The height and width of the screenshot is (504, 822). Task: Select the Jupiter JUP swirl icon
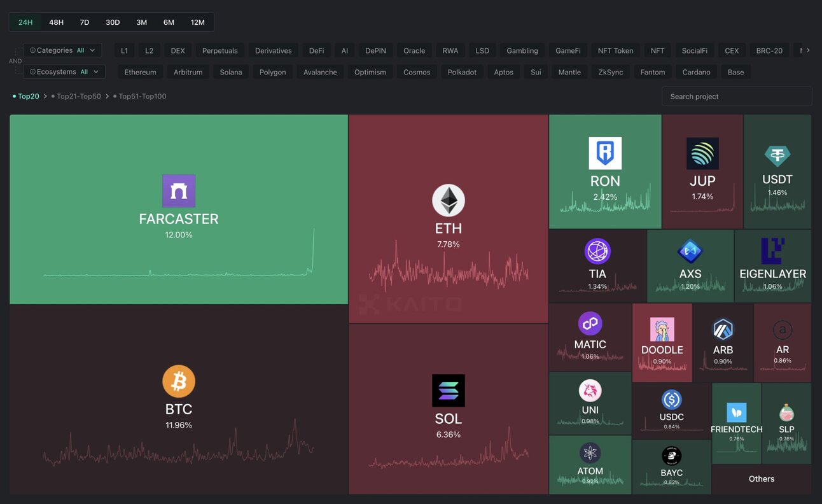tap(702, 154)
